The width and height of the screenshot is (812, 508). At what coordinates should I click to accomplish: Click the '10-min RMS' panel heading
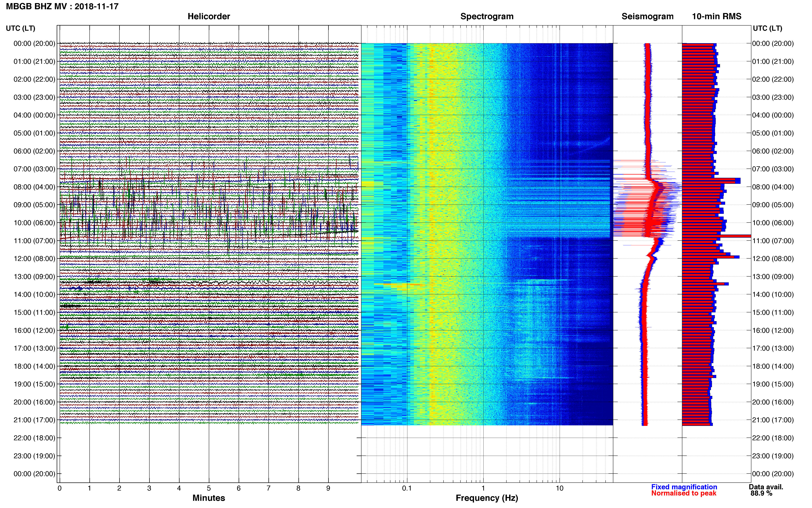[x=717, y=16]
